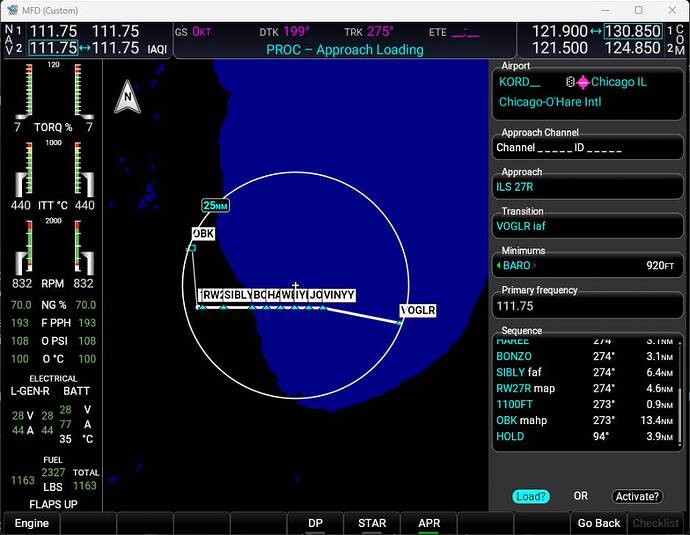
Task: Click the north-up compass arrow icon
Action: (x=127, y=97)
